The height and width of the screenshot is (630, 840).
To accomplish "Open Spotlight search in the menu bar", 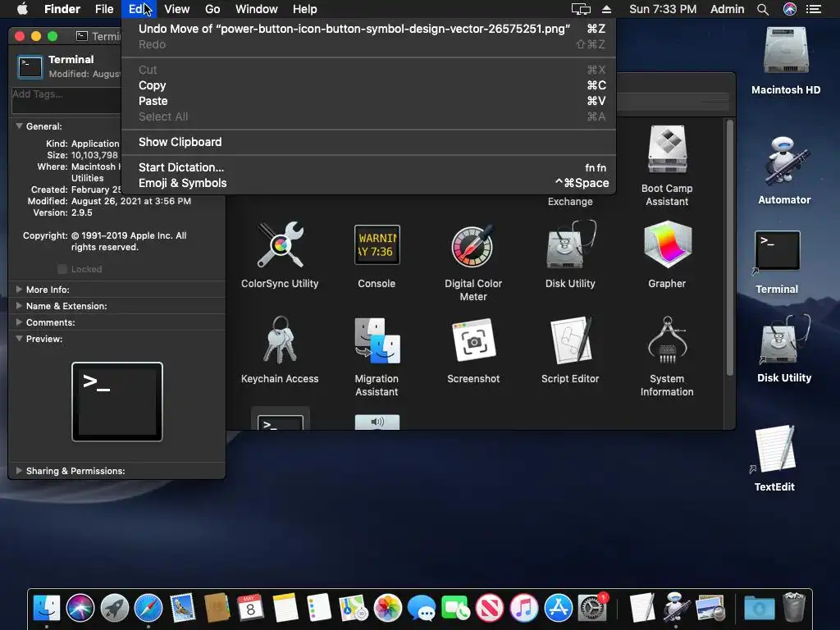I will 763,9.
